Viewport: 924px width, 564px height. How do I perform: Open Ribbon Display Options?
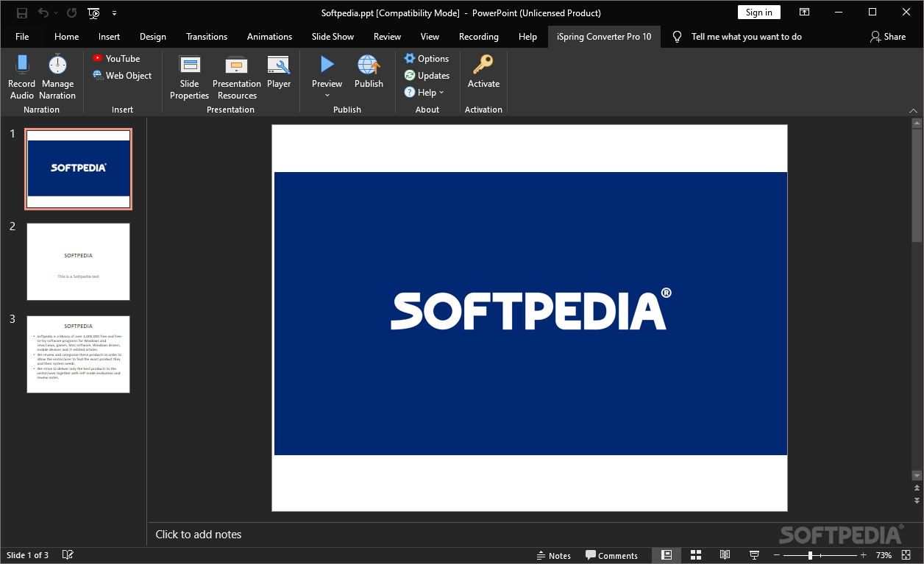[805, 13]
